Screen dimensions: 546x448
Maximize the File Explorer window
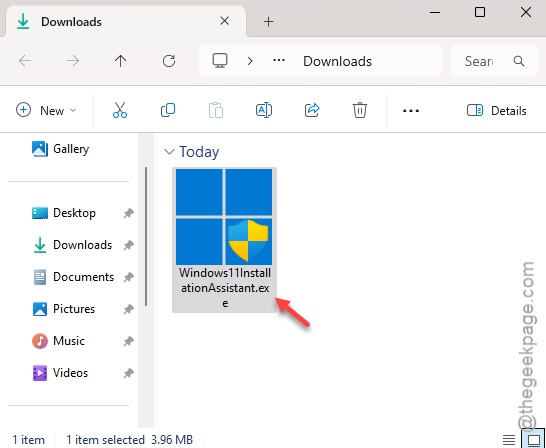point(480,12)
